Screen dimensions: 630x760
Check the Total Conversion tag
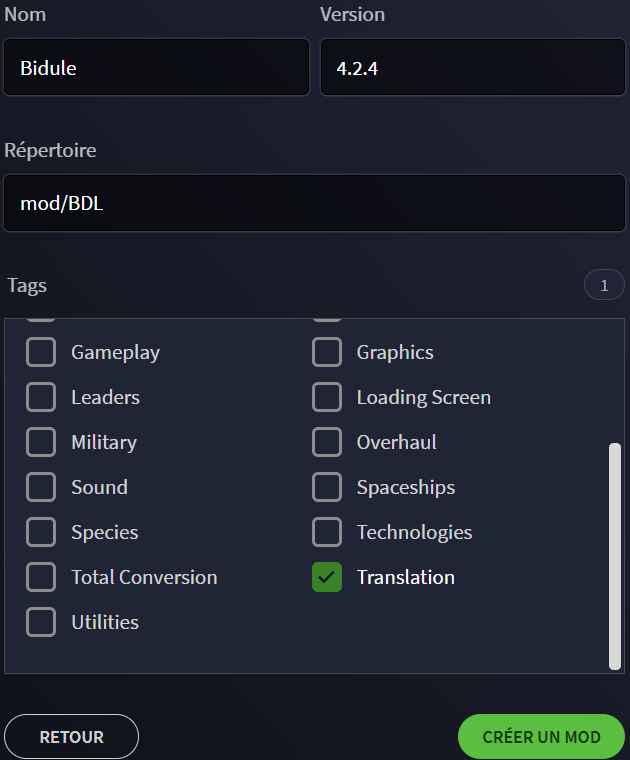(41, 577)
